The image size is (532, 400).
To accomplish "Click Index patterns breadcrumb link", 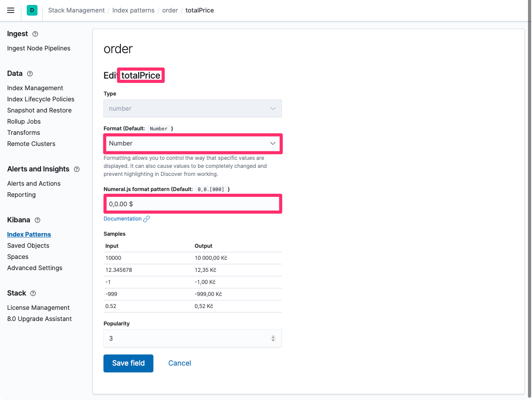I will point(133,10).
